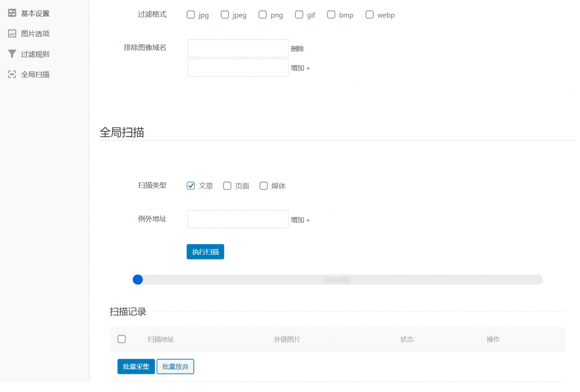Image resolution: width=580 pixels, height=392 pixels.
Task: Select all rows in 扫描记录 table
Action: (x=121, y=339)
